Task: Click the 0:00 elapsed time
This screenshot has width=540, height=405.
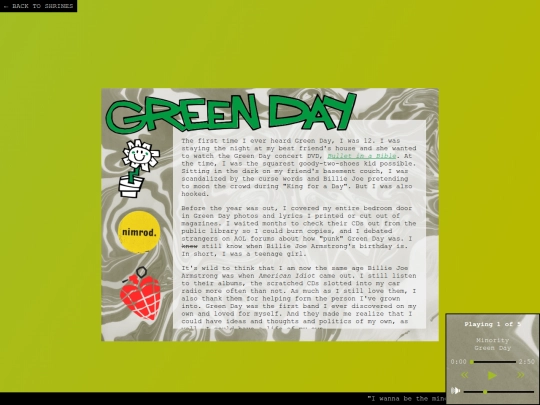Action: (458, 362)
